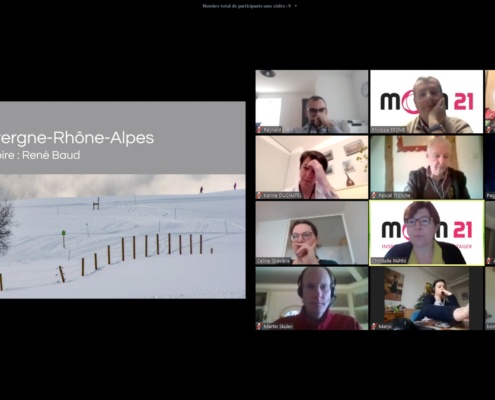Click Pascal Tranche's muted microphone icon
495x400 pixels.
coord(374,195)
